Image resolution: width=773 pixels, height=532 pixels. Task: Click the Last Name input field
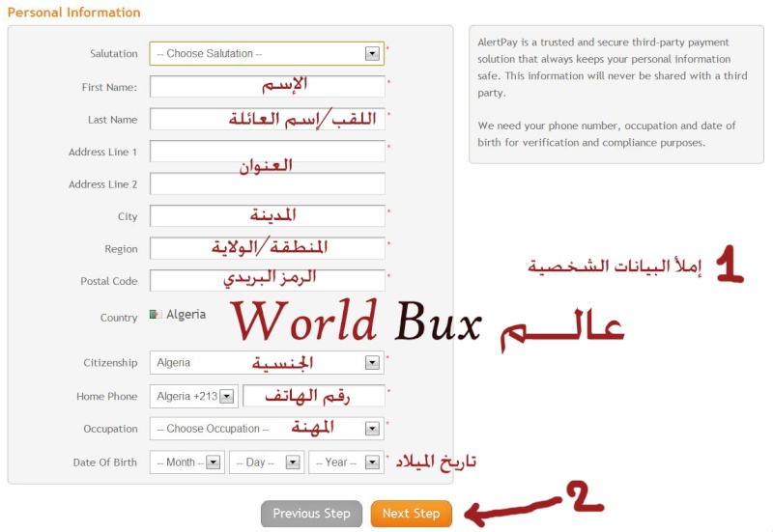(x=268, y=119)
